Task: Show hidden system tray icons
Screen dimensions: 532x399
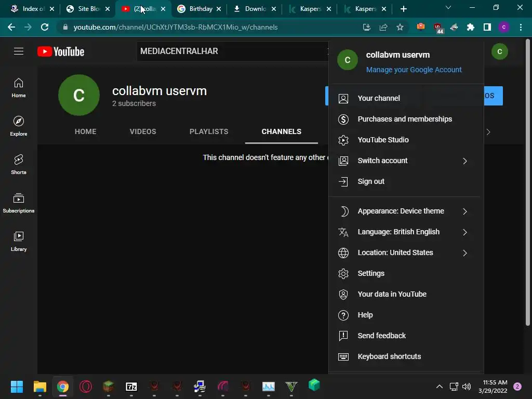Action: [x=440, y=387]
